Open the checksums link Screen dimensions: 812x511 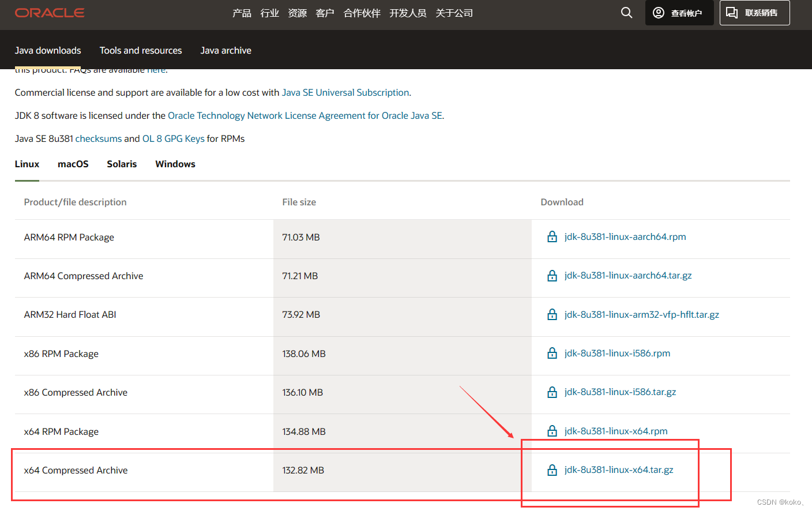click(x=99, y=138)
